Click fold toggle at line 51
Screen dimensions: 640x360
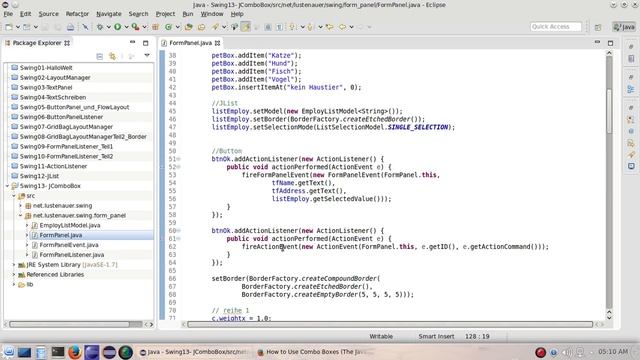[179, 159]
